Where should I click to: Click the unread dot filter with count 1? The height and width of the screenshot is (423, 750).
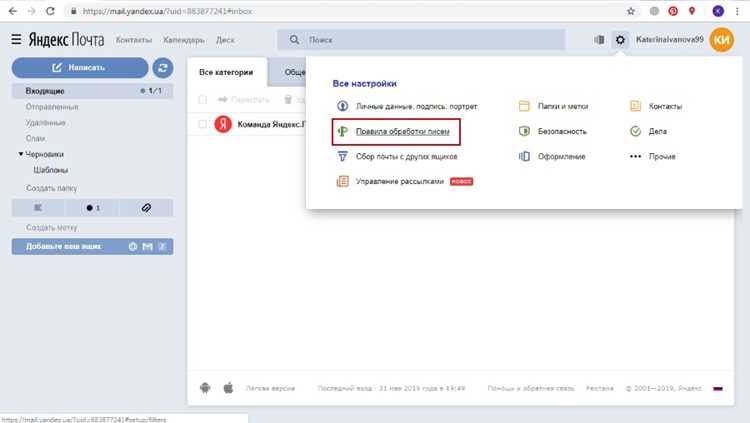(93, 208)
